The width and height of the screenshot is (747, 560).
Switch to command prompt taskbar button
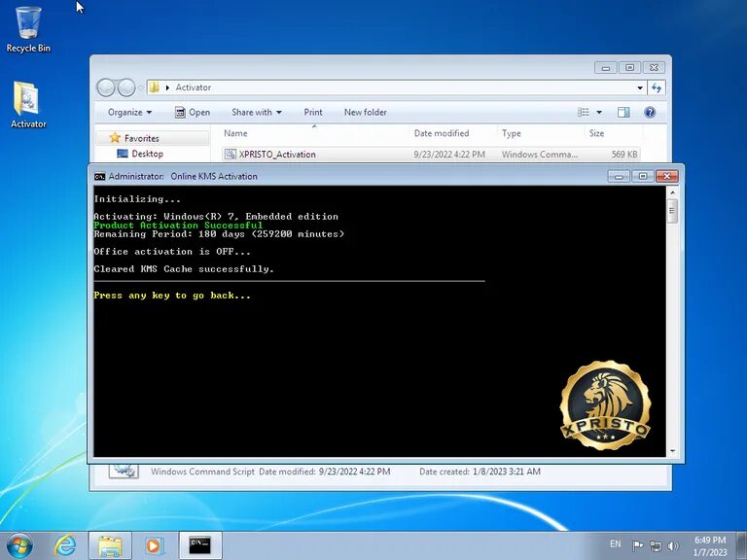(x=200, y=545)
